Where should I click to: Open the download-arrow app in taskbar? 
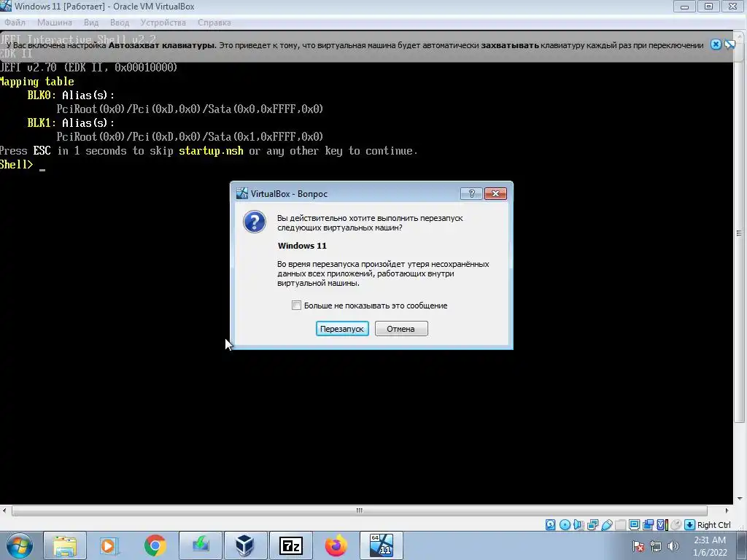click(x=201, y=545)
